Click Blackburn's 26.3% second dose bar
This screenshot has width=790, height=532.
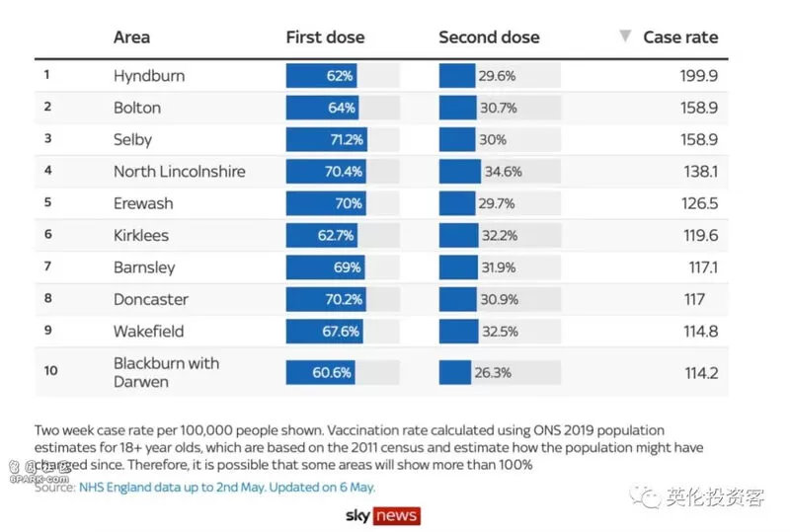(x=455, y=372)
